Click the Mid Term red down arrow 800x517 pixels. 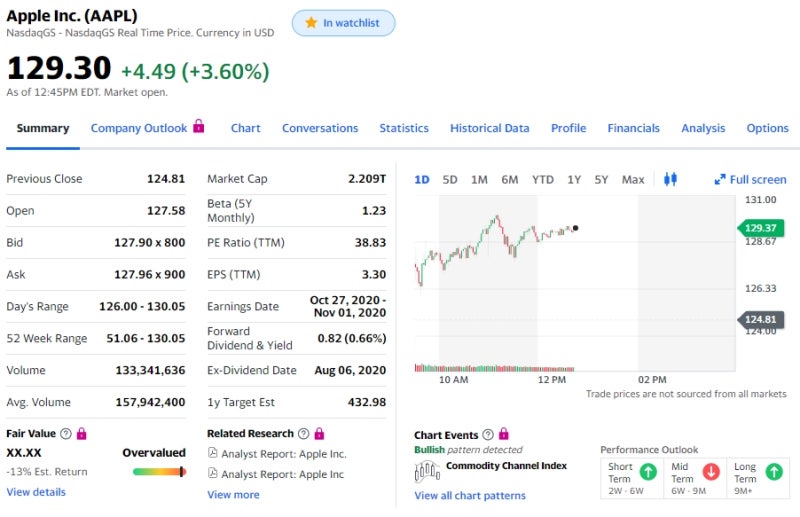pos(711,472)
